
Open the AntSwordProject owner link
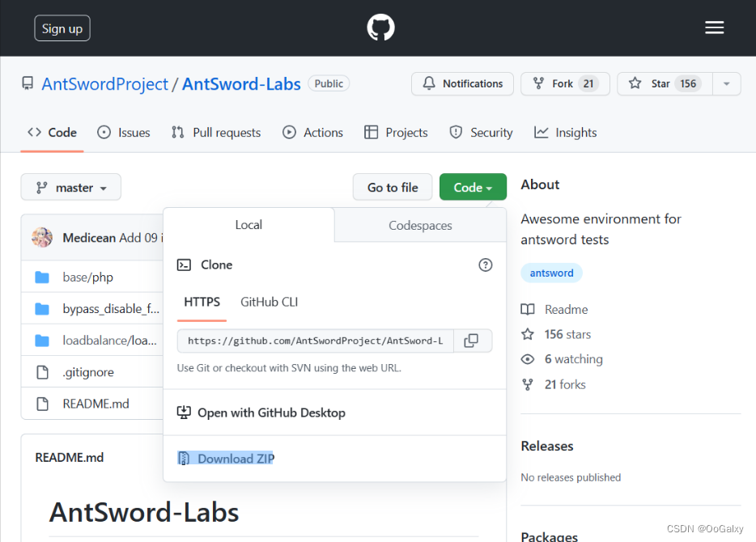pos(104,84)
